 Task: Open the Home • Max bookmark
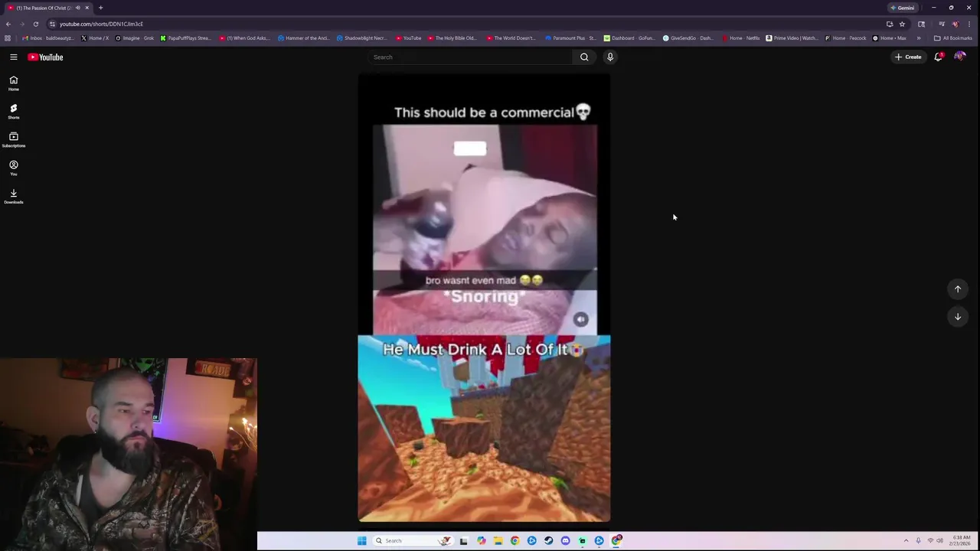890,38
